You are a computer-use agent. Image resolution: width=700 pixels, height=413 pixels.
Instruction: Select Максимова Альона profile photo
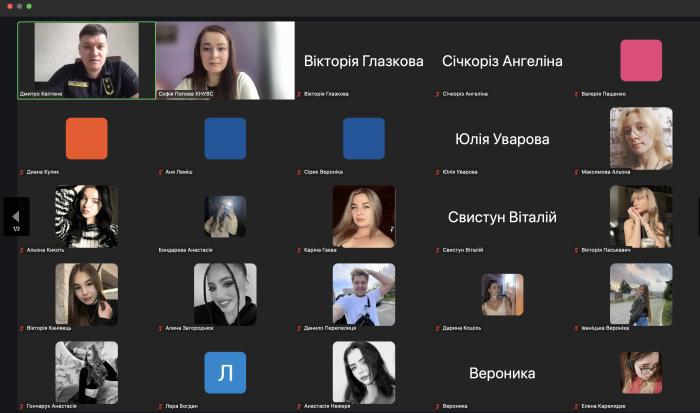[641, 138]
